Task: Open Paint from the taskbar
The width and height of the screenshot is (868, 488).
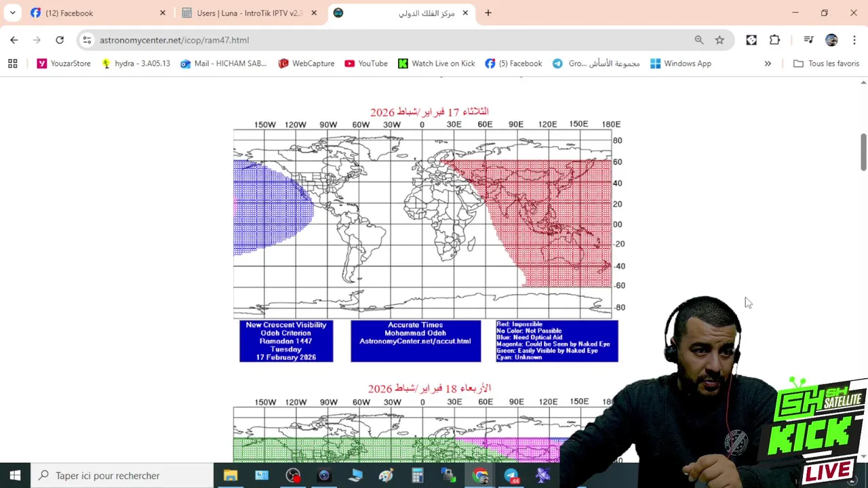Action: 387,476
